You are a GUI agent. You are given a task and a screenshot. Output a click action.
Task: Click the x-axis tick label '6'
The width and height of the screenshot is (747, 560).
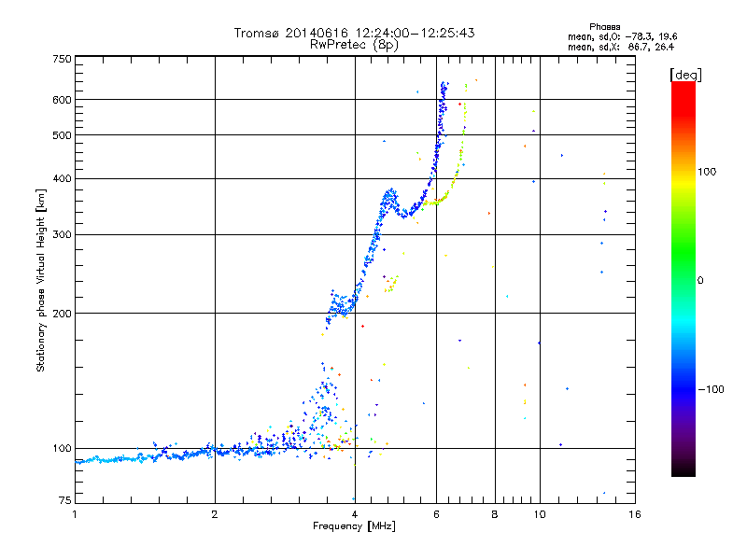click(x=436, y=514)
